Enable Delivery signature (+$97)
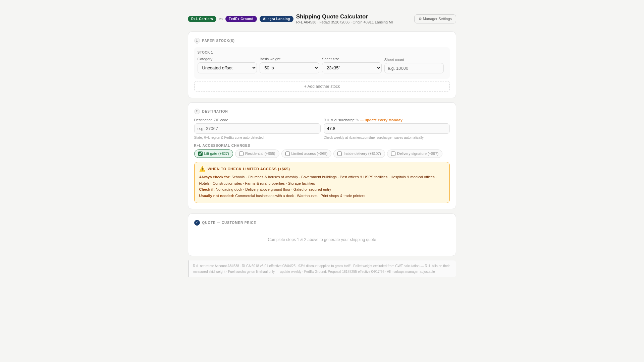The width and height of the screenshot is (644, 362). click(x=393, y=154)
